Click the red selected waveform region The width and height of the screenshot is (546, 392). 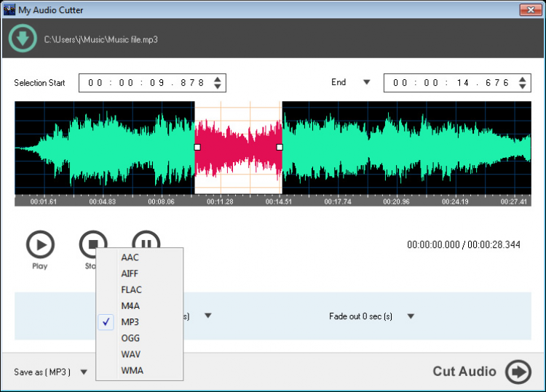[238, 147]
